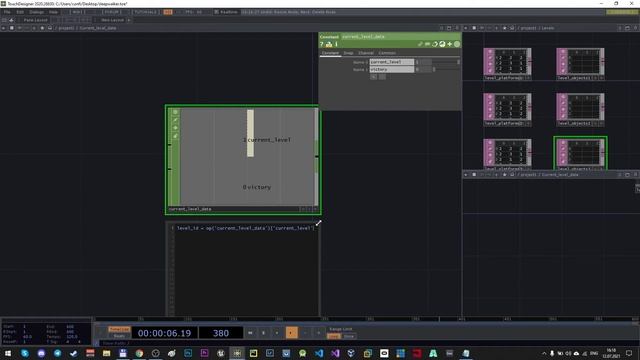Open the File menu
Image resolution: width=640 pixels, height=360 pixels.
7,12
